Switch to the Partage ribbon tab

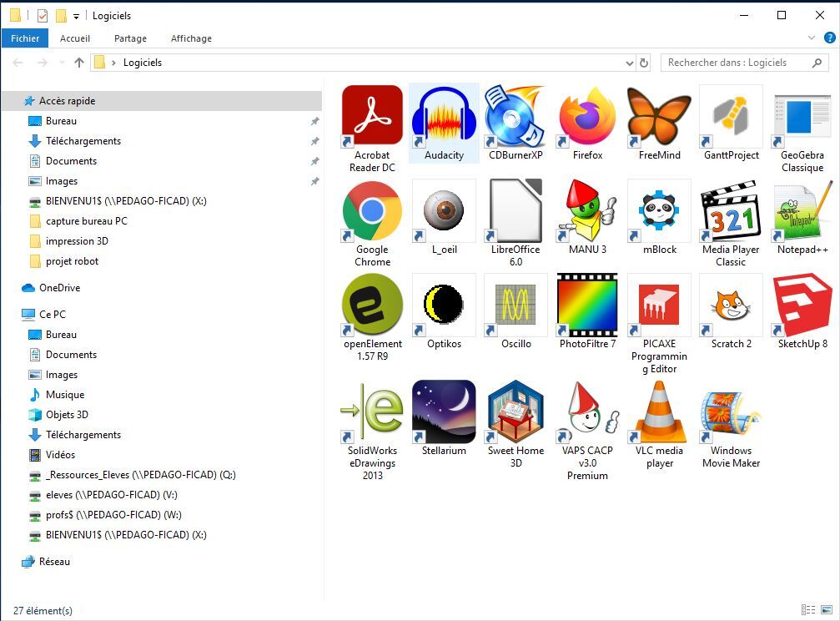coord(130,38)
